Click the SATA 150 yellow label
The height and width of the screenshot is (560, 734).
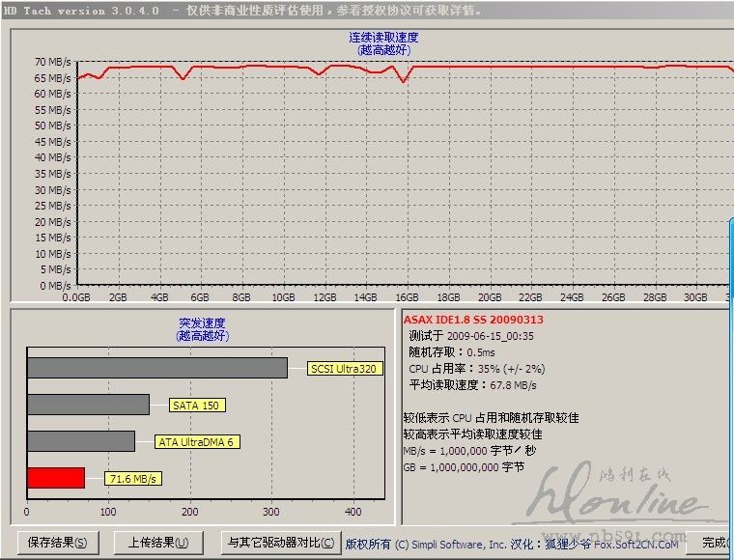tap(197, 406)
